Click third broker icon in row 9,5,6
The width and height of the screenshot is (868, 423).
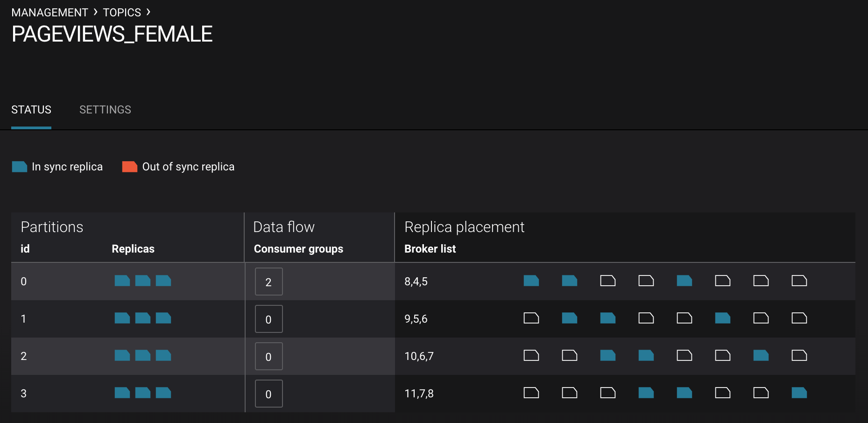(608, 318)
